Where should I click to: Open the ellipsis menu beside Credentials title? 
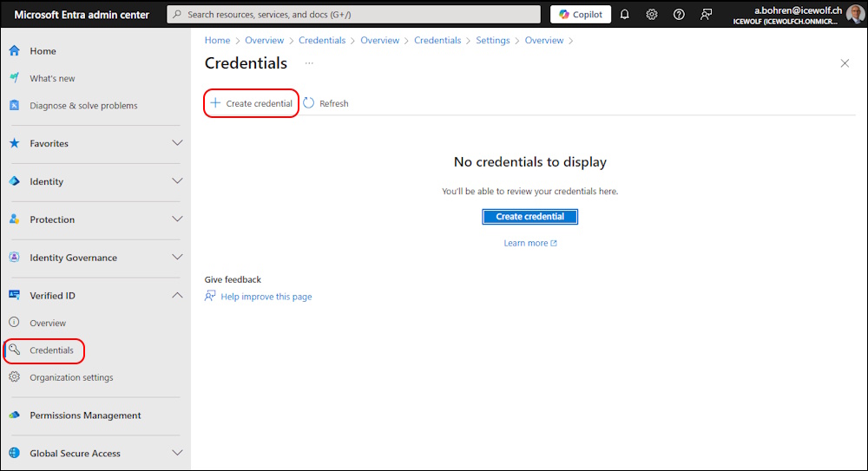coord(309,63)
